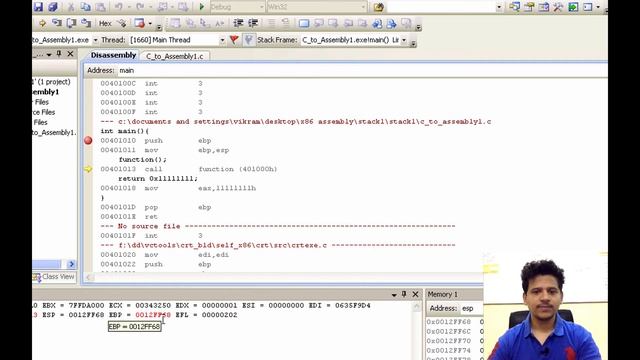Save the current file
The width and height of the screenshot is (640, 360).
(x=38, y=7)
